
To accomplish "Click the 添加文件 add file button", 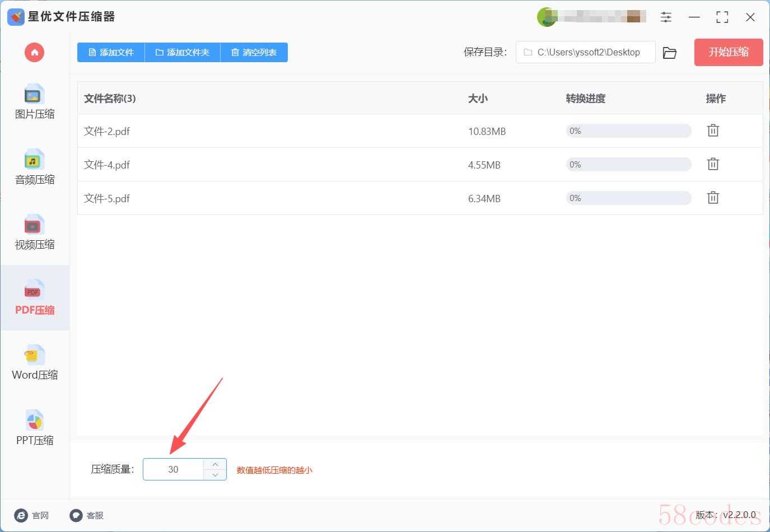I will 111,53.
